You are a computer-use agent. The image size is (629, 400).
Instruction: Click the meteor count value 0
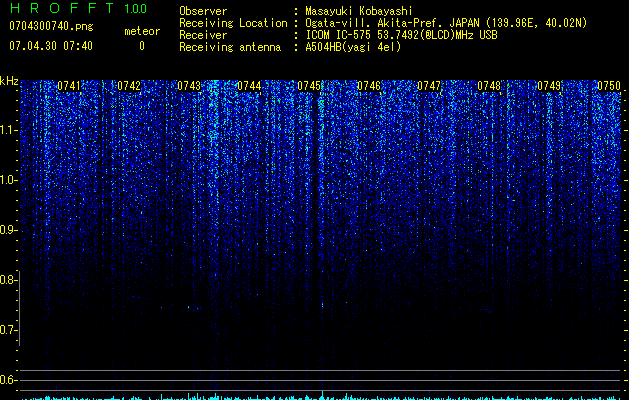point(142,46)
